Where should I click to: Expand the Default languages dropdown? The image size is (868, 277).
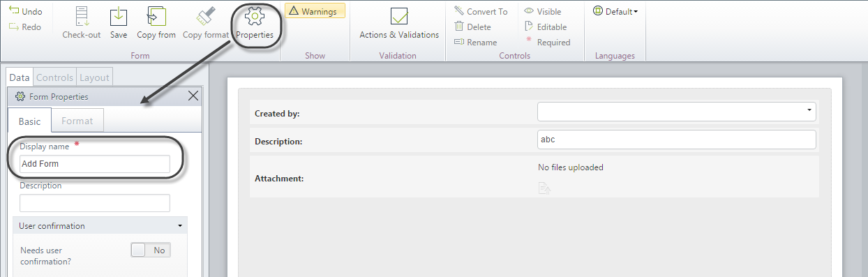(615, 12)
